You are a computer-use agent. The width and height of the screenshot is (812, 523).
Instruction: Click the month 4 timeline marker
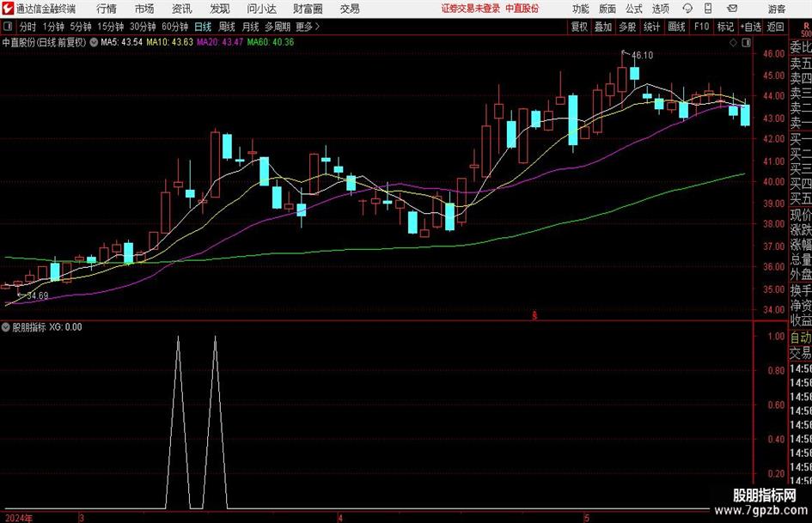[340, 518]
